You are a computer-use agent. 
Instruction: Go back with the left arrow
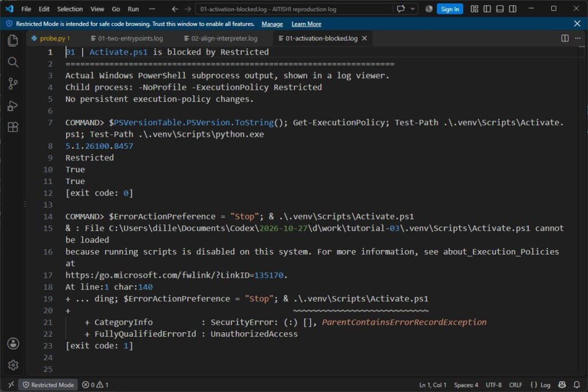175,9
